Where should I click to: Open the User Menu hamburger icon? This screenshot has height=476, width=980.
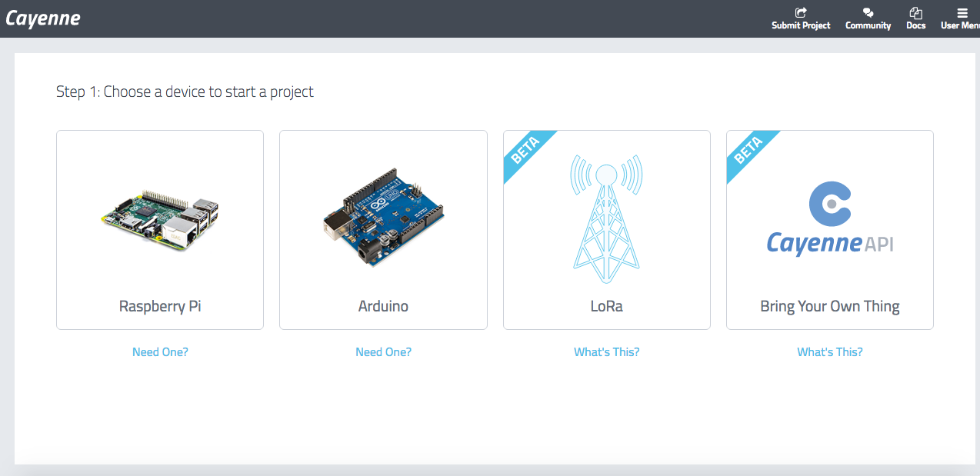pos(962,12)
